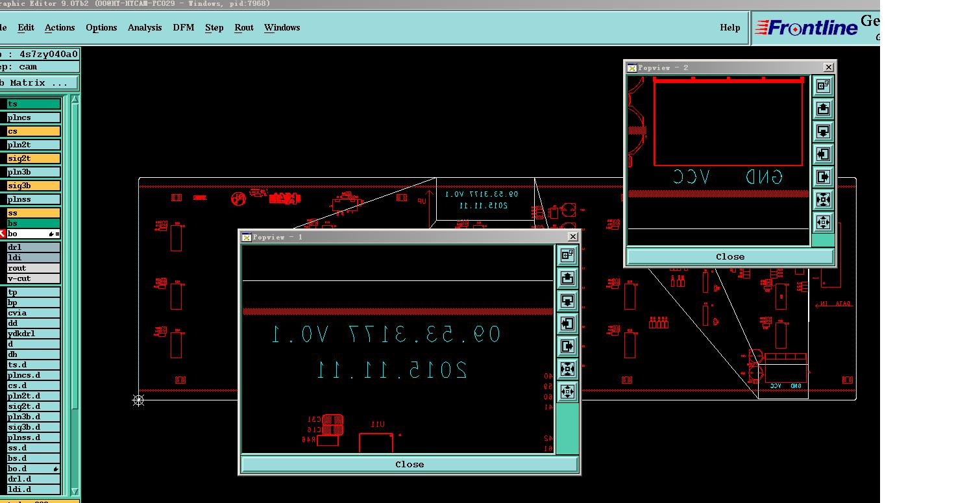Zoom in with inward arrows icon, Popview 1
This screenshot has height=503, width=980.
567,369
